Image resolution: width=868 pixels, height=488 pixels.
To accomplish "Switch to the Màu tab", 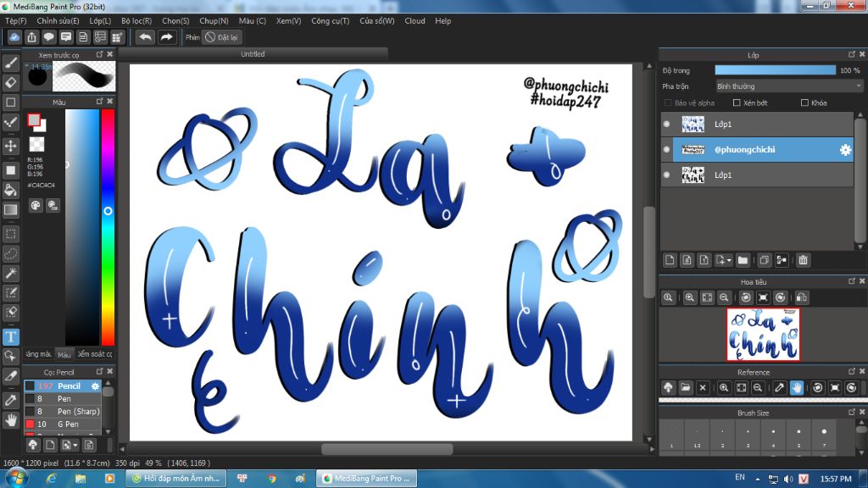I will click(64, 355).
